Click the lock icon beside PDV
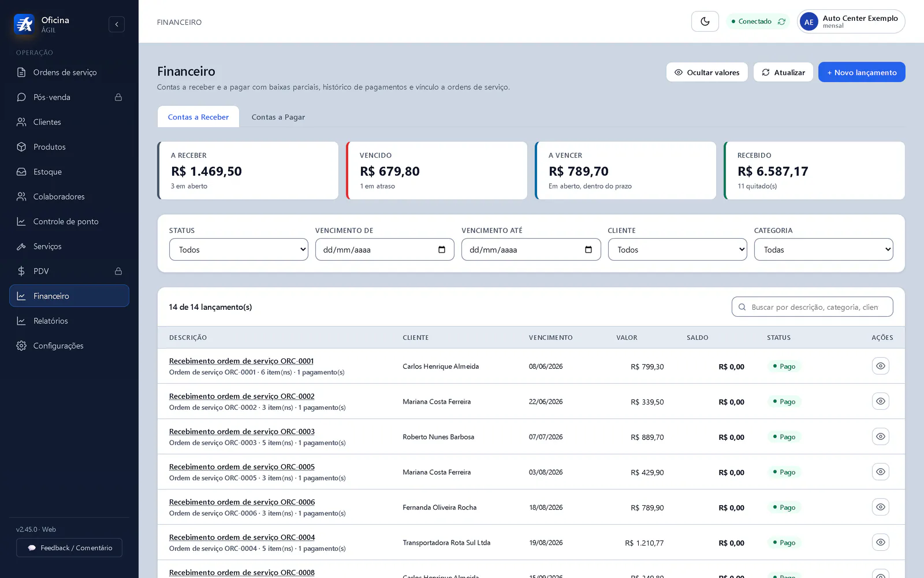This screenshot has height=578, width=924. (x=118, y=271)
